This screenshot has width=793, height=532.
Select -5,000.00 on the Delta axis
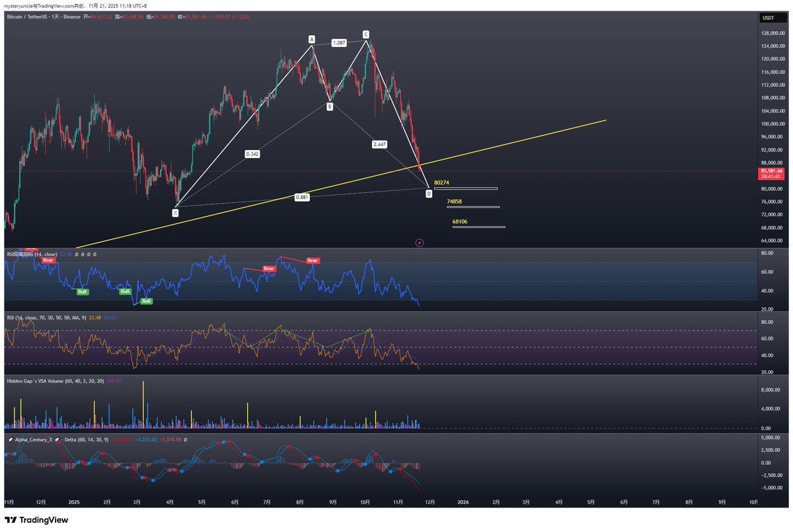tap(771, 488)
